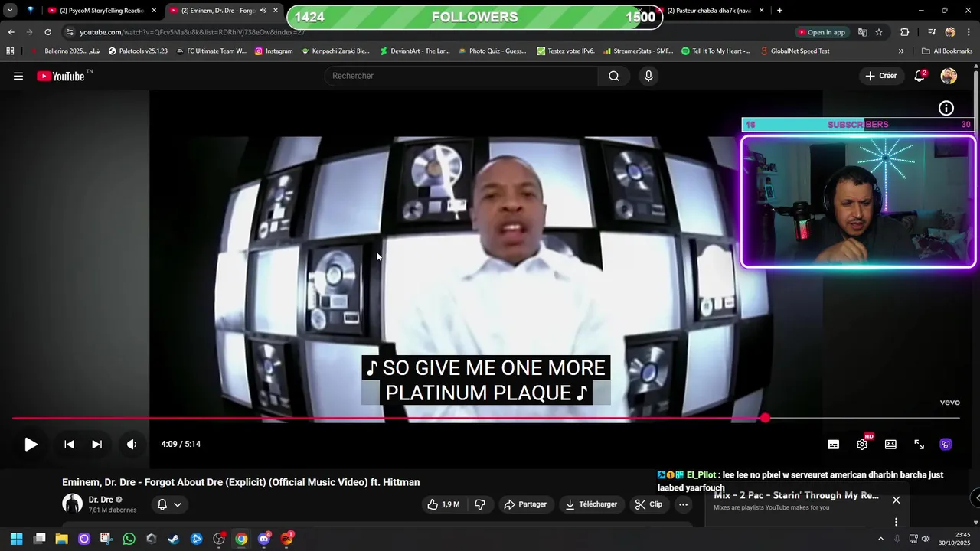
Task: Open Windows Start menu
Action: pos(16,539)
